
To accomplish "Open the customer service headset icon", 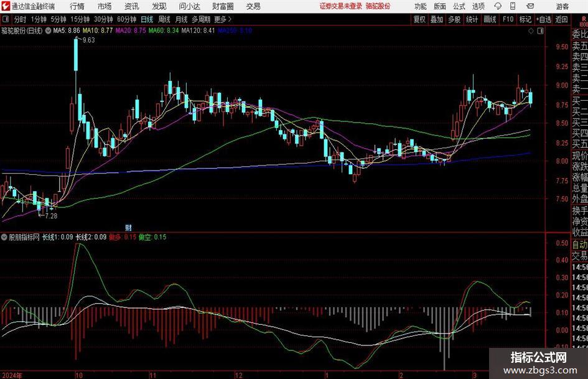I will point(498,6).
